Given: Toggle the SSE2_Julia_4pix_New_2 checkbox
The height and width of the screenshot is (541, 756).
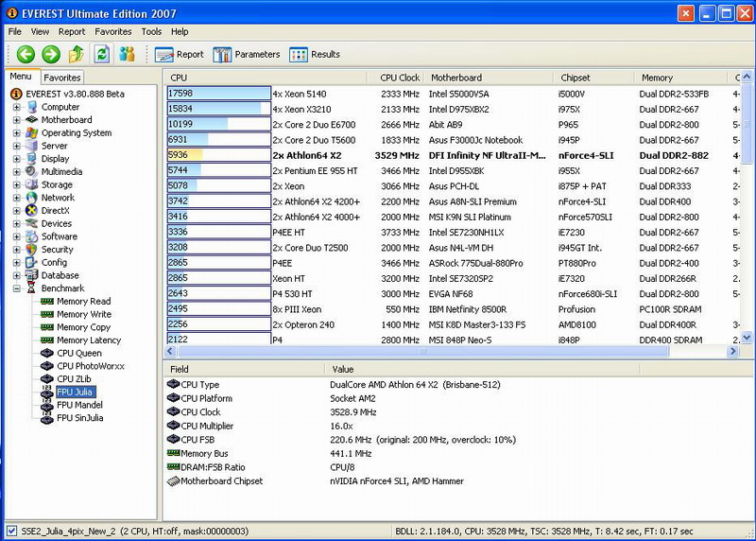Looking at the screenshot, I should [11, 532].
